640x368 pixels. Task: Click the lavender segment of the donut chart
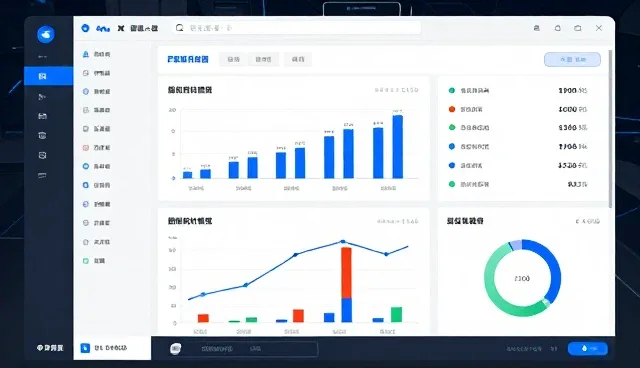(516, 245)
